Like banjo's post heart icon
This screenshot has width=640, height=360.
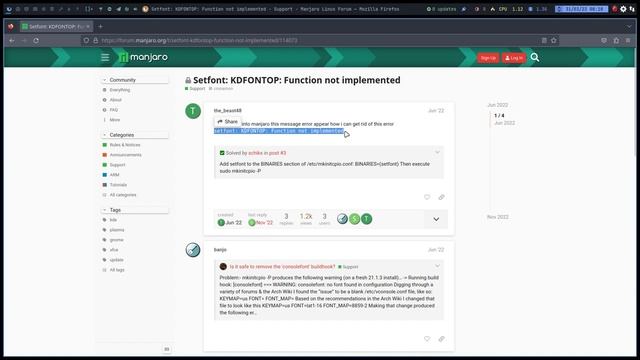tap(427, 339)
